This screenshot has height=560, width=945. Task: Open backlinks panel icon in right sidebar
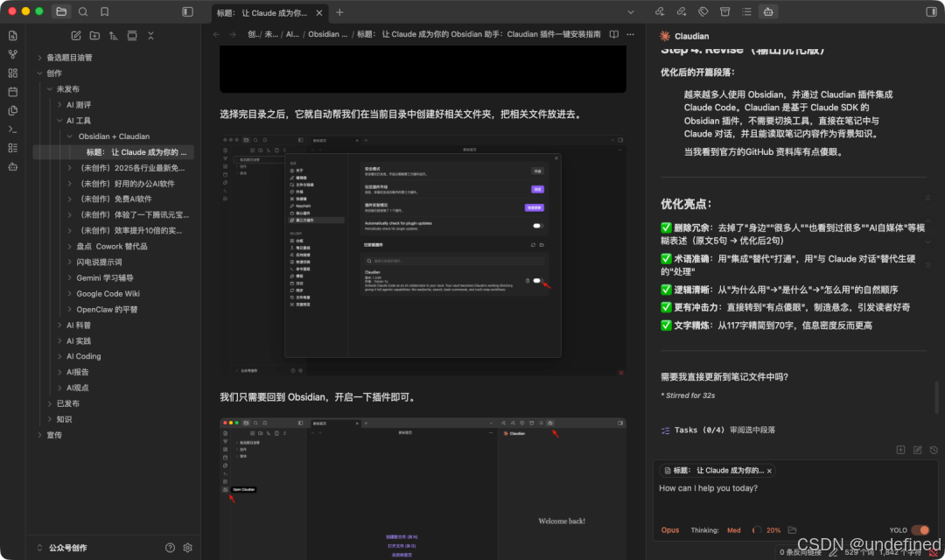(660, 11)
